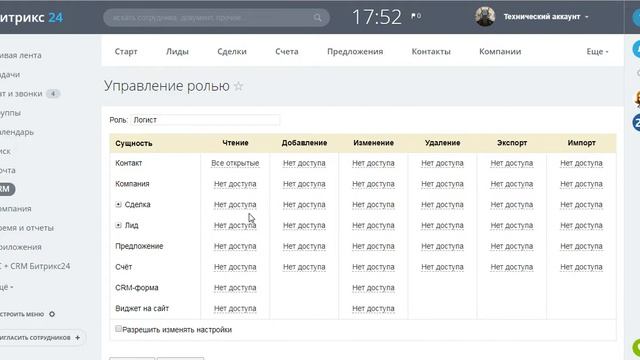This screenshot has height=360, width=640.
Task: Open Контакт Добавление permission dropdown
Action: pyautogui.click(x=304, y=163)
